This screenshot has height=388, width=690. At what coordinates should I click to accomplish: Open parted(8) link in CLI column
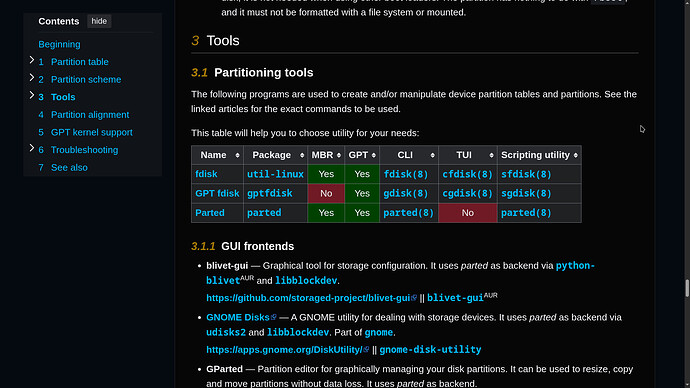point(408,213)
